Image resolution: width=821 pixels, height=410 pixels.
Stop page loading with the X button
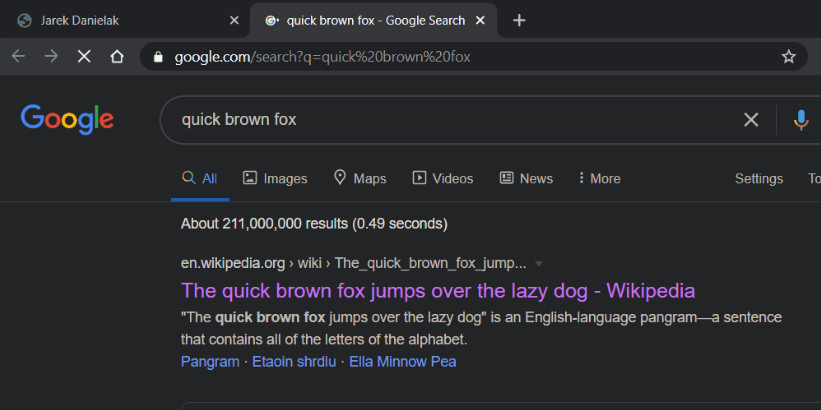84,57
